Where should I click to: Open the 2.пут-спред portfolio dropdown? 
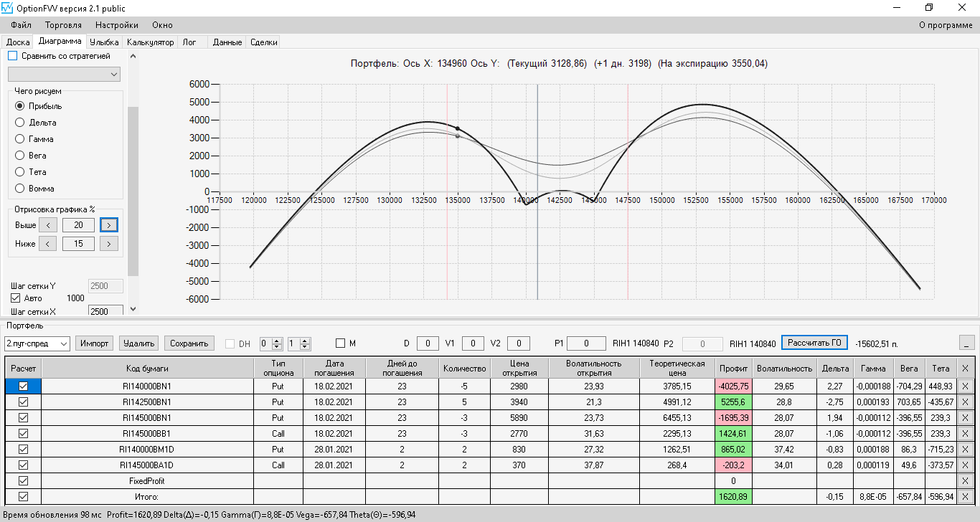[37, 343]
